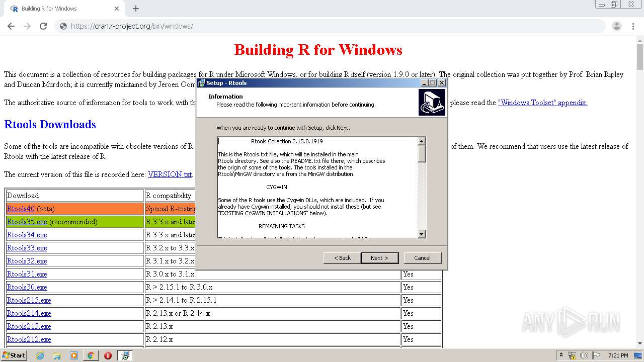The height and width of the screenshot is (362, 644).
Task: Download Rtools214.exe
Action: point(29,313)
